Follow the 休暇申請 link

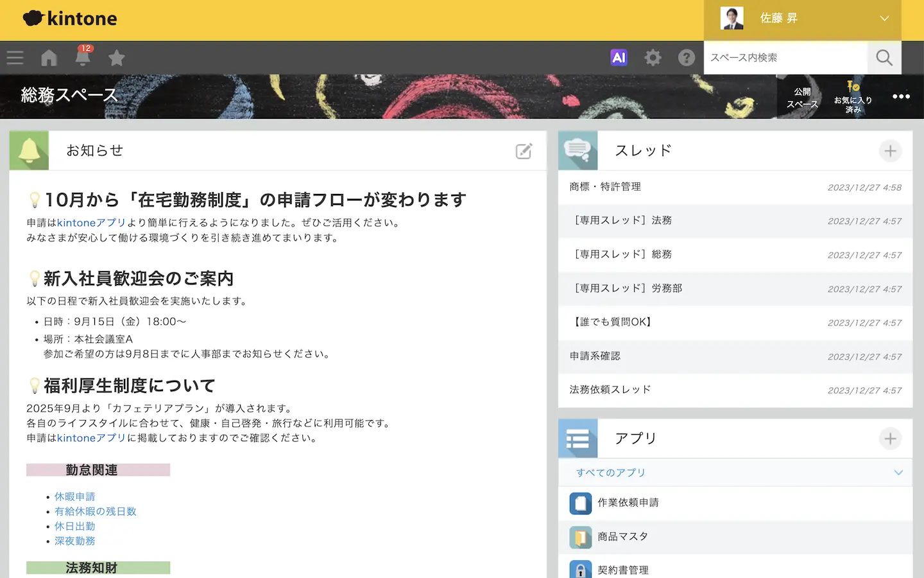[74, 496]
